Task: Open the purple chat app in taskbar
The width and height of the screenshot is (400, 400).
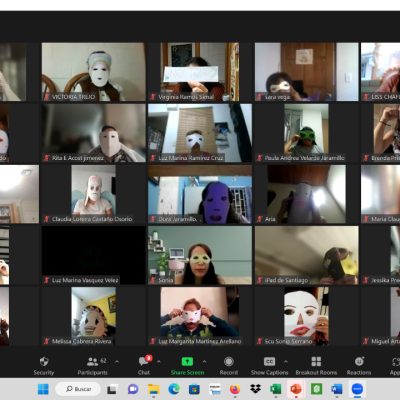Action: [x=133, y=389]
